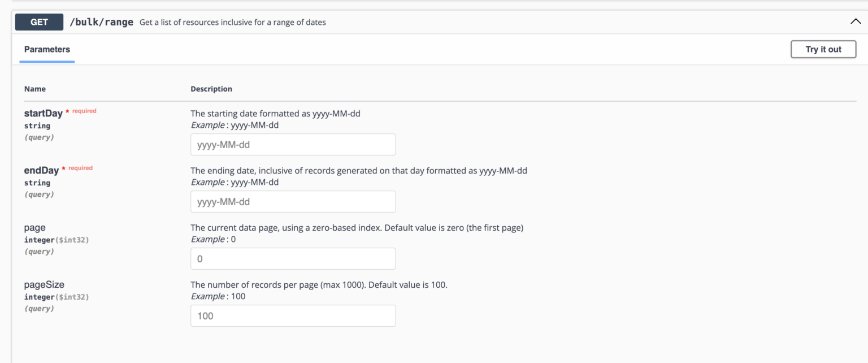Click the 'Get a list of resources' summary text

pyautogui.click(x=233, y=23)
